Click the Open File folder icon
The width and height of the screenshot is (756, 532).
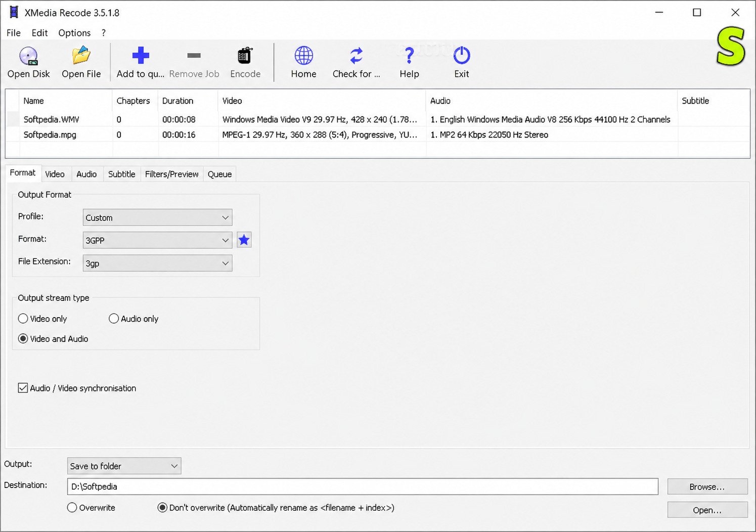coord(81,56)
